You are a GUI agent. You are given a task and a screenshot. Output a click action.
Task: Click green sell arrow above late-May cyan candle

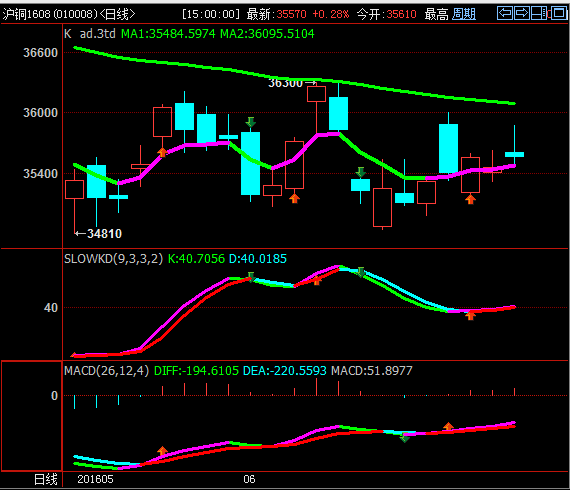click(x=250, y=122)
